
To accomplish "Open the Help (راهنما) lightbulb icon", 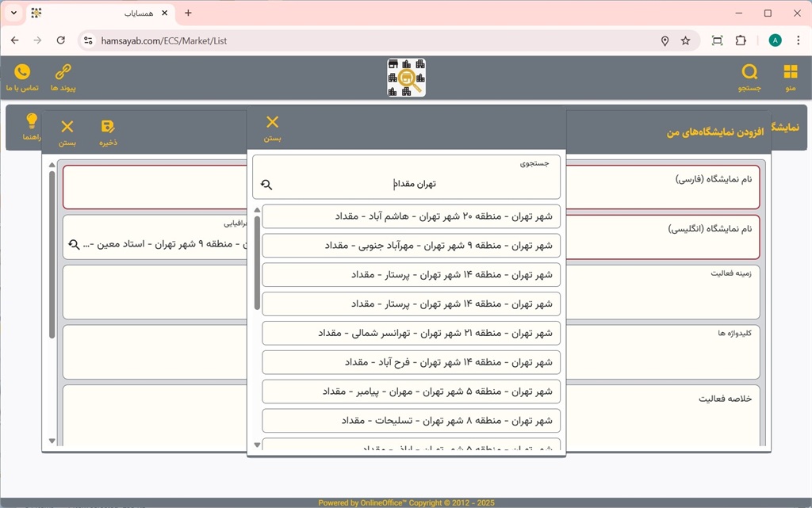I will 32,121.
